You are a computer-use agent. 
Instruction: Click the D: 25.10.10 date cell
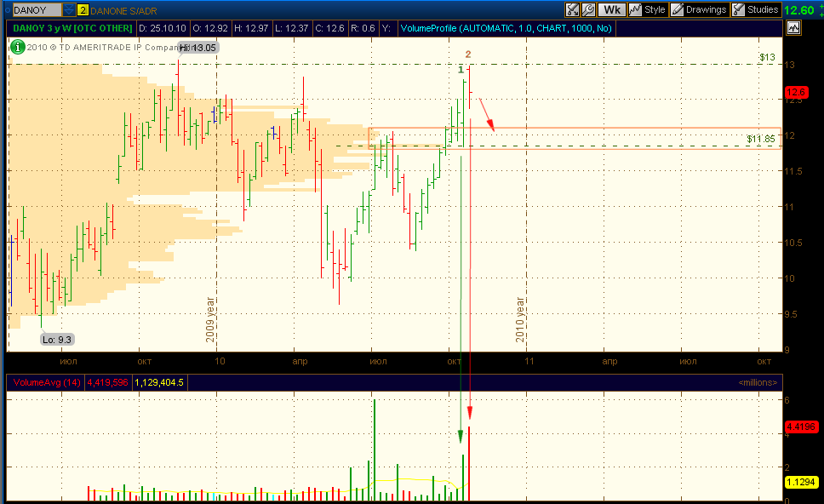coord(163,28)
